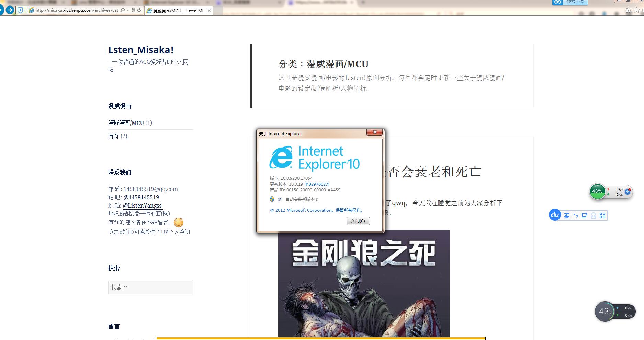This screenshot has height=340, width=644.
Task: Click the email text 1458145519@qq.com
Action: [150, 189]
